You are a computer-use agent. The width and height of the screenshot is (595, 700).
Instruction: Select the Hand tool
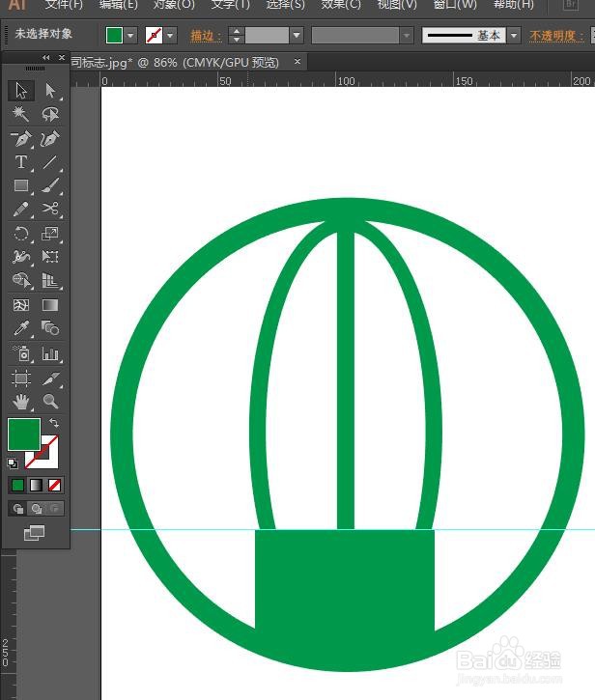coord(21,402)
